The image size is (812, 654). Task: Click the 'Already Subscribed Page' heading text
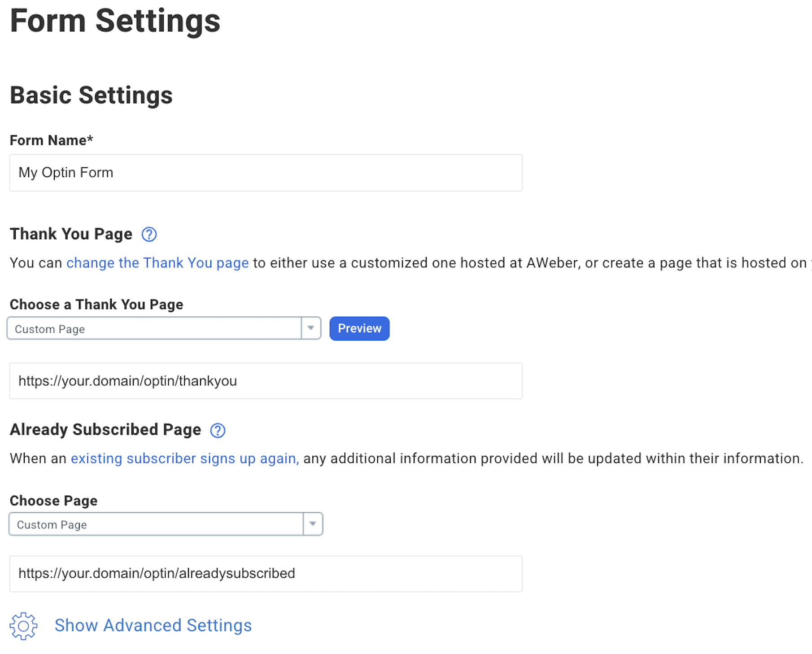(x=105, y=430)
